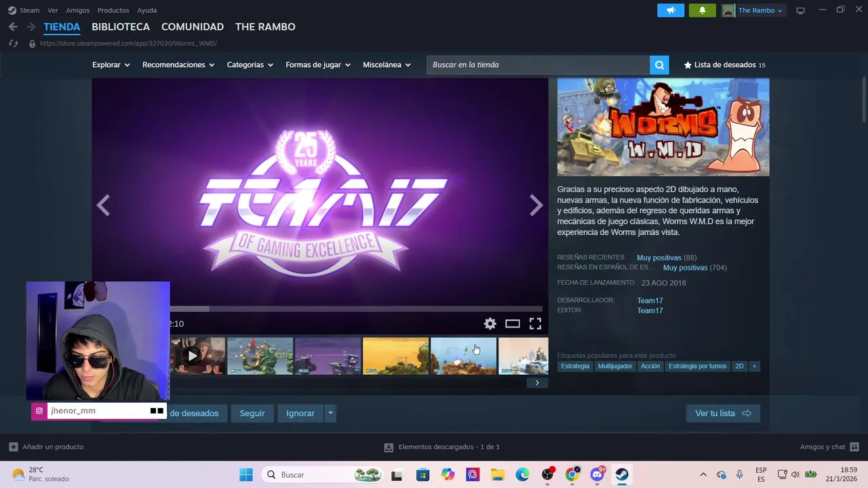
Task: Enter fullscreen on the trailer
Action: 535,324
